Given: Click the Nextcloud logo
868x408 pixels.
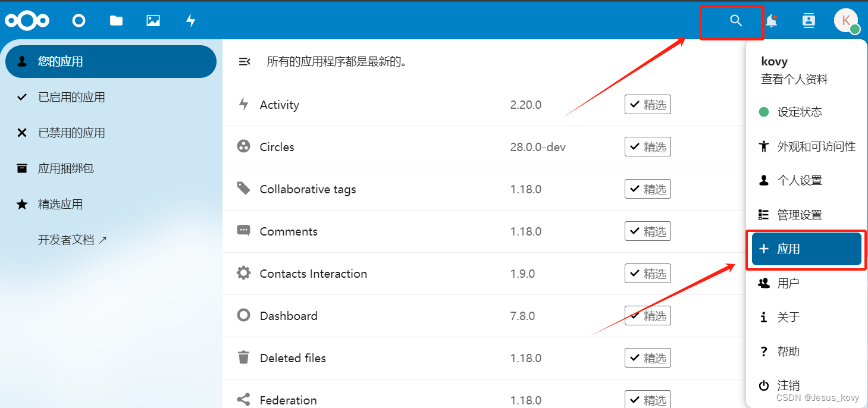Looking at the screenshot, I should pyautogui.click(x=27, y=20).
